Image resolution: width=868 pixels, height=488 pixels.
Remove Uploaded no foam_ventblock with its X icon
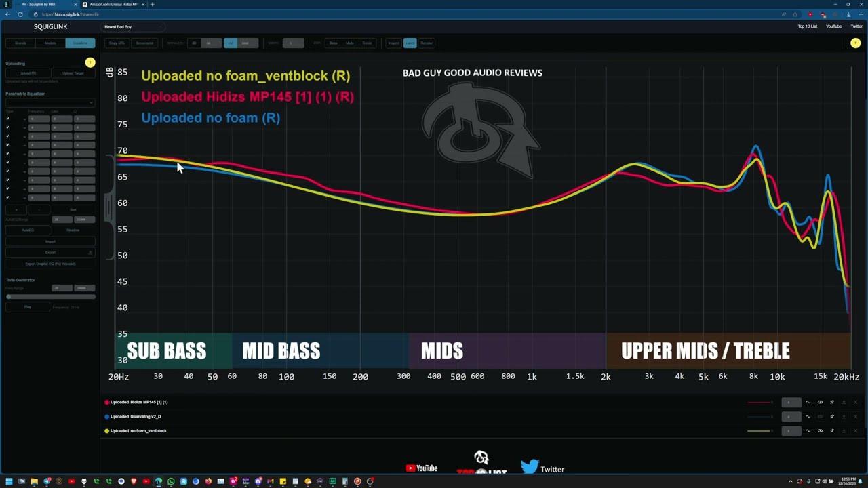(x=855, y=430)
